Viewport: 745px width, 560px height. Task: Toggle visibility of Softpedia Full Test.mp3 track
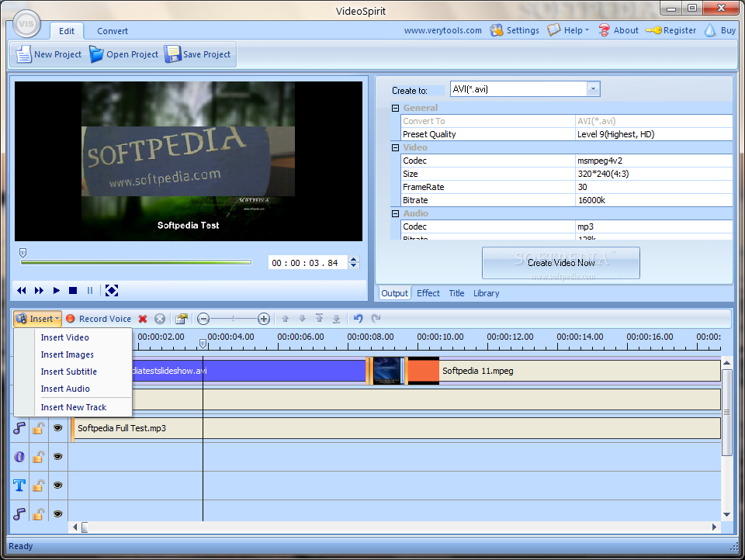(58, 428)
